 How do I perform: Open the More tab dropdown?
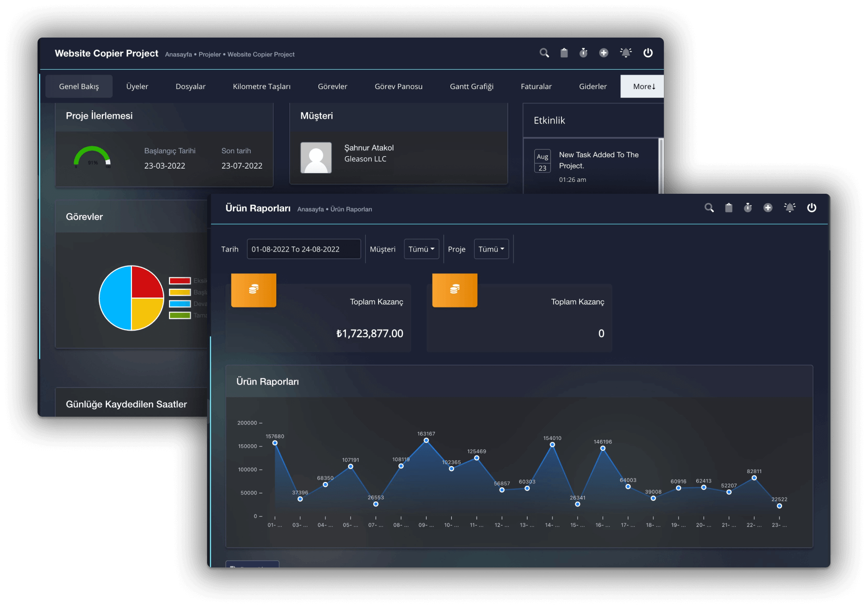click(x=644, y=87)
